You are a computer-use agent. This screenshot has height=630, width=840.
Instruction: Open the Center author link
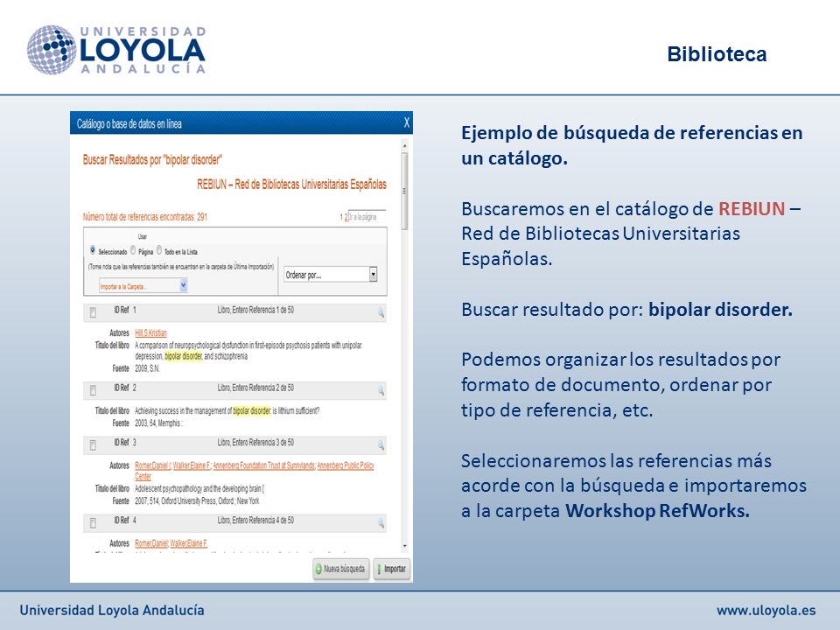(x=143, y=476)
